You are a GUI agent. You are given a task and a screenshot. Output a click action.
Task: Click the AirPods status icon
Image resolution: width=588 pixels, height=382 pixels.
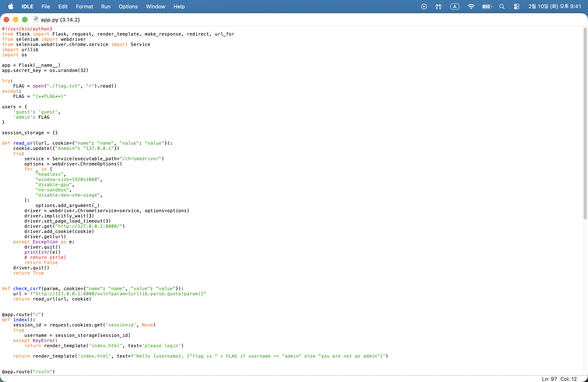438,7
